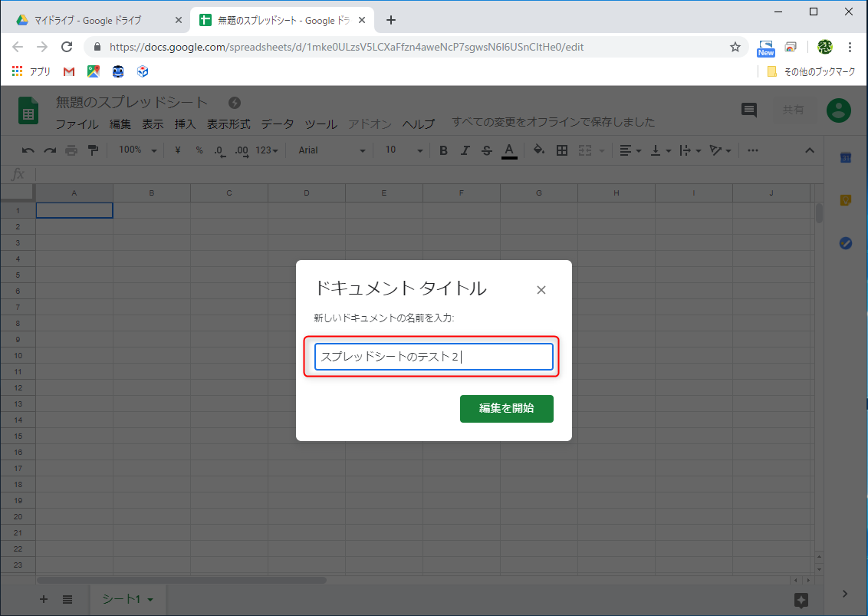Open the Print icon
Screen dimensions: 868x616
[x=70, y=150]
